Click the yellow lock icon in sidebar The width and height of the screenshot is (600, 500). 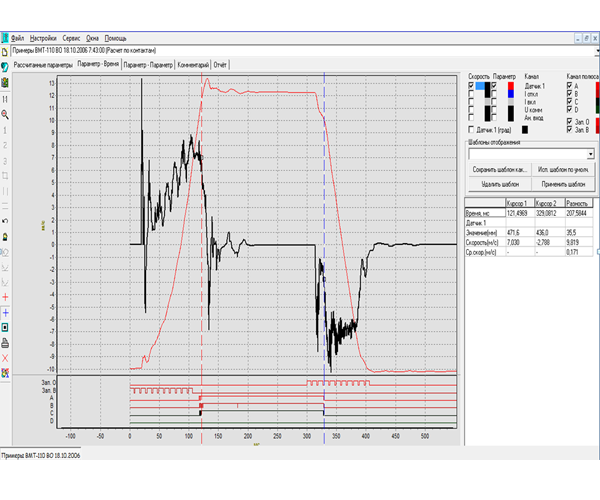[5, 237]
